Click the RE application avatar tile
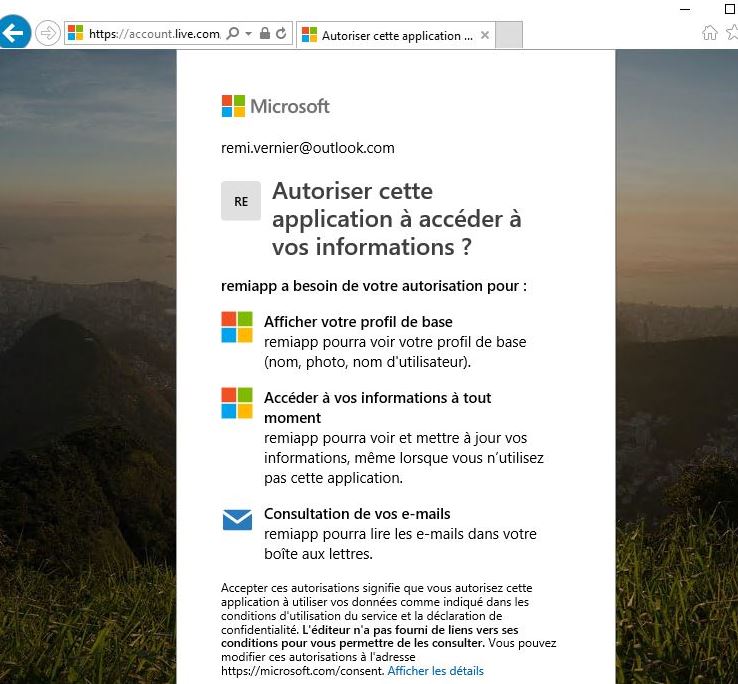The image size is (738, 684). coord(241,201)
